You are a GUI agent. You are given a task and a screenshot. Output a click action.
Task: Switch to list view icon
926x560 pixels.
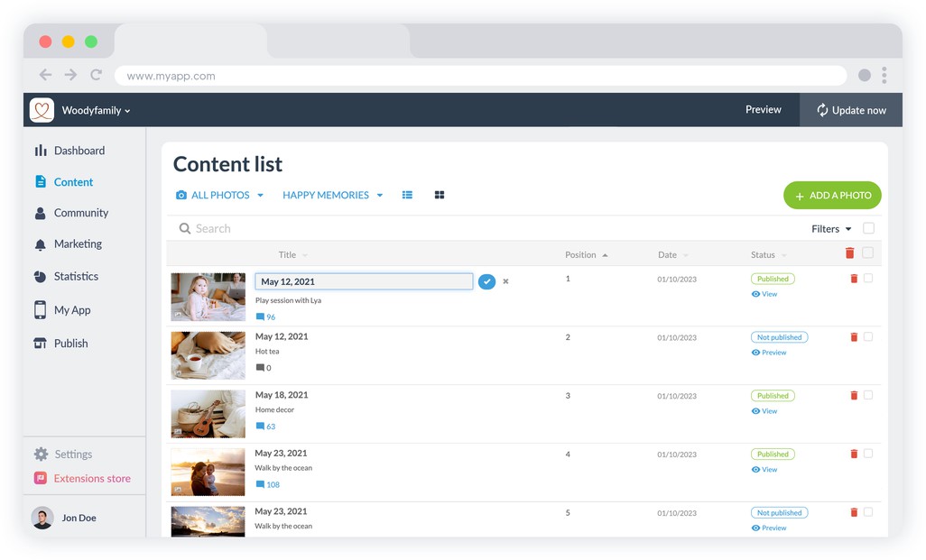[x=407, y=195]
